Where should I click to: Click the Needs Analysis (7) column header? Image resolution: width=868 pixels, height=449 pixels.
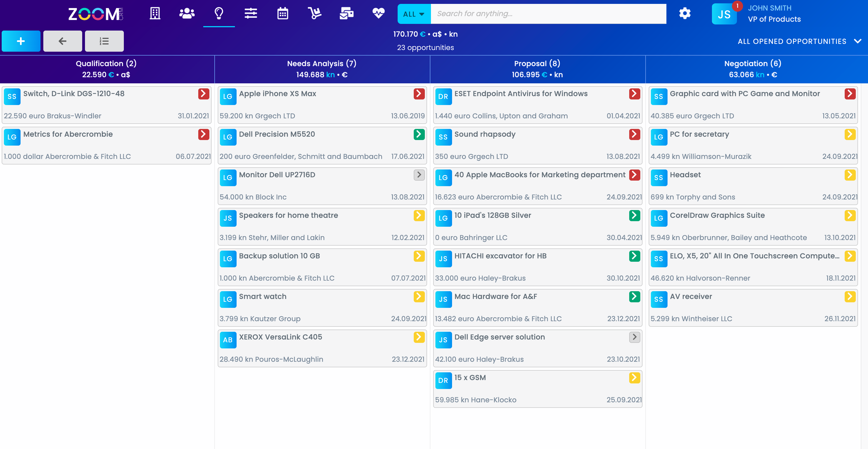(322, 69)
